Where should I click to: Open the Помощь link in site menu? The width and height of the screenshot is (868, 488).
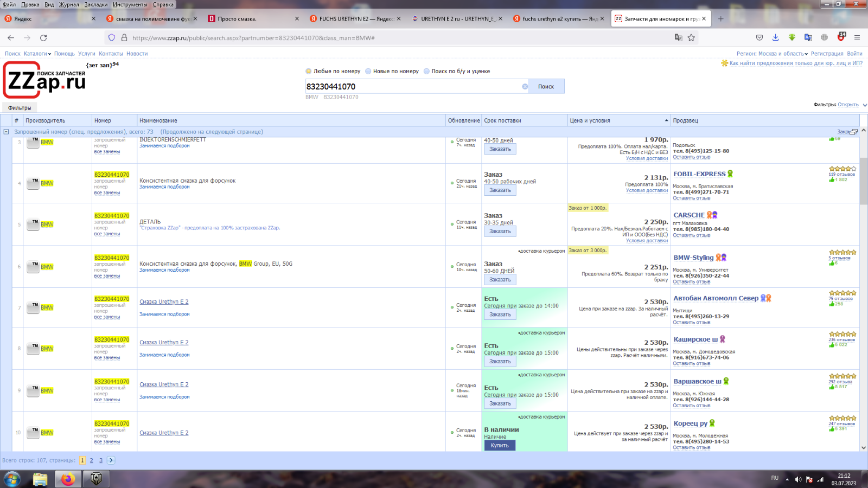65,54
